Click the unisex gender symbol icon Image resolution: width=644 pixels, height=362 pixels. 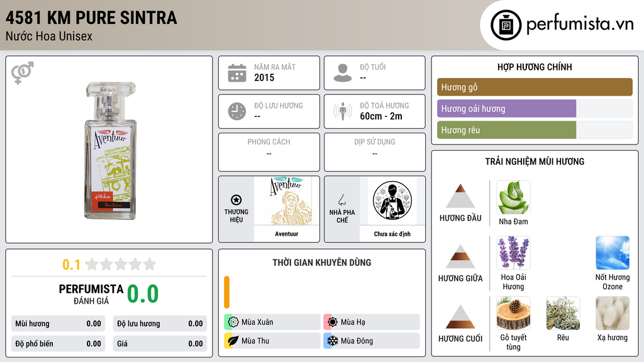(x=22, y=73)
